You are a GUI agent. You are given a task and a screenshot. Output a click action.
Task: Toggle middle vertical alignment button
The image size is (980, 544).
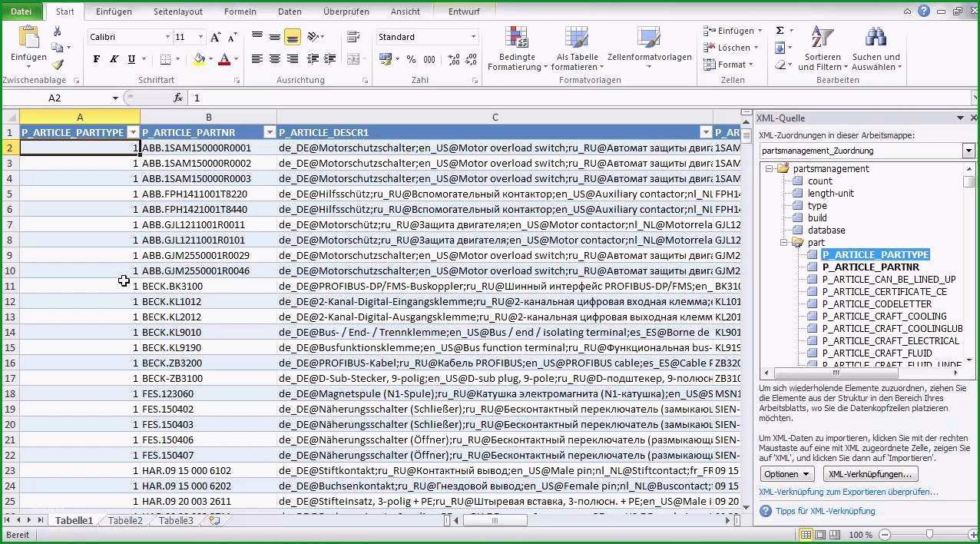point(275,37)
